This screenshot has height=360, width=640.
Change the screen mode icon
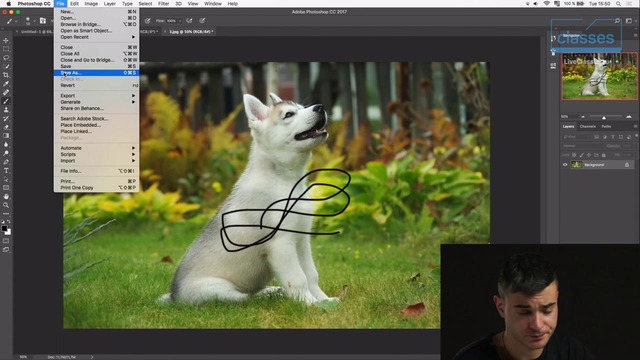(x=6, y=249)
